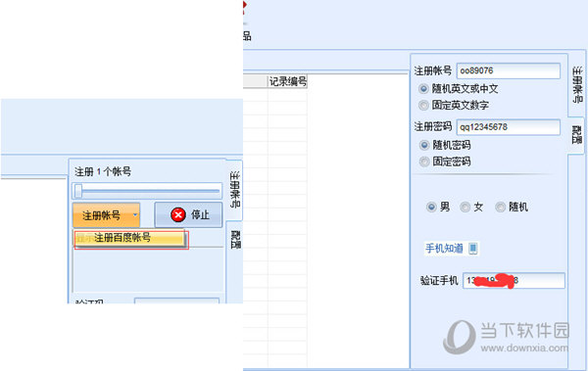Open the 手机知道 link
The image size is (588, 371).
pos(444,248)
